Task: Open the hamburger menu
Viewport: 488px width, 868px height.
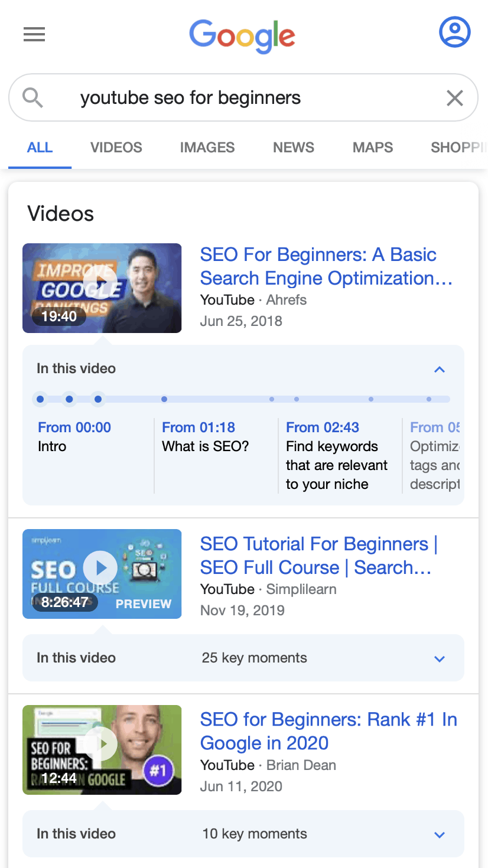Action: 34,35
